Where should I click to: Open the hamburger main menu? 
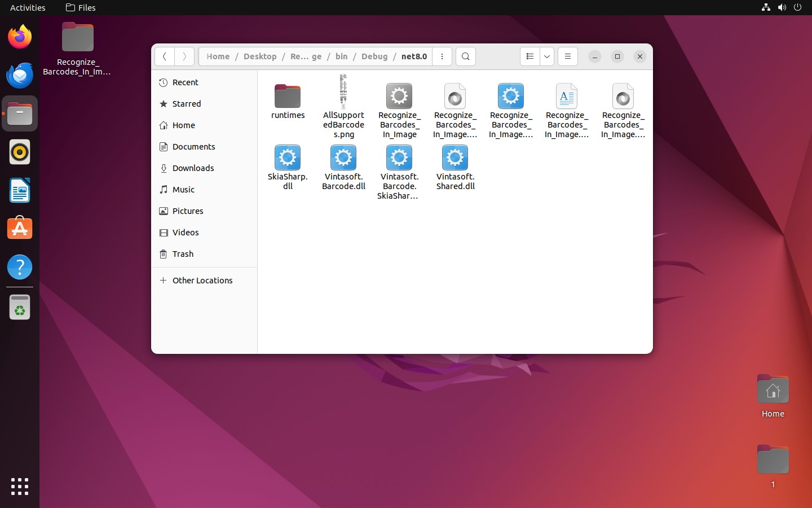pyautogui.click(x=568, y=56)
